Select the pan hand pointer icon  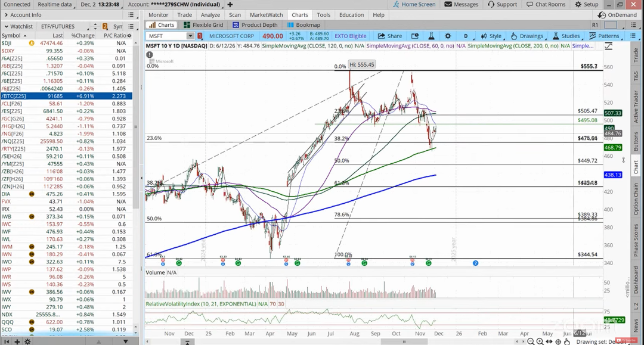pos(567,341)
